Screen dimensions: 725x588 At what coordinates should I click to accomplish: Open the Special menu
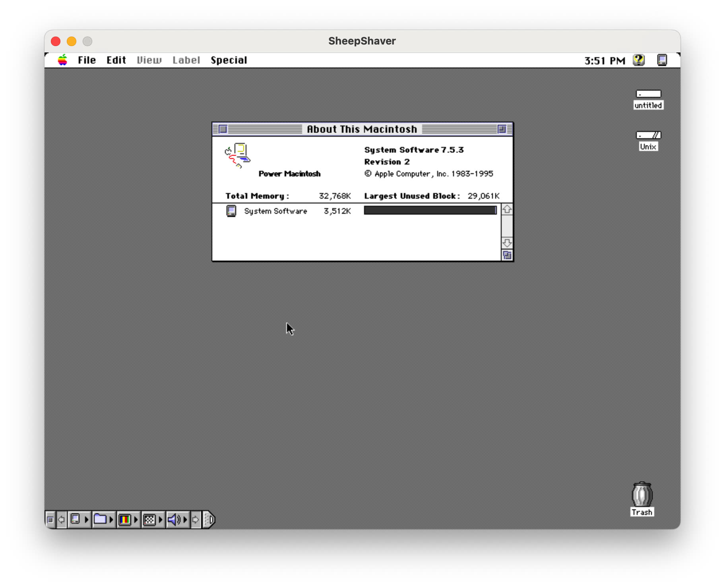229,60
